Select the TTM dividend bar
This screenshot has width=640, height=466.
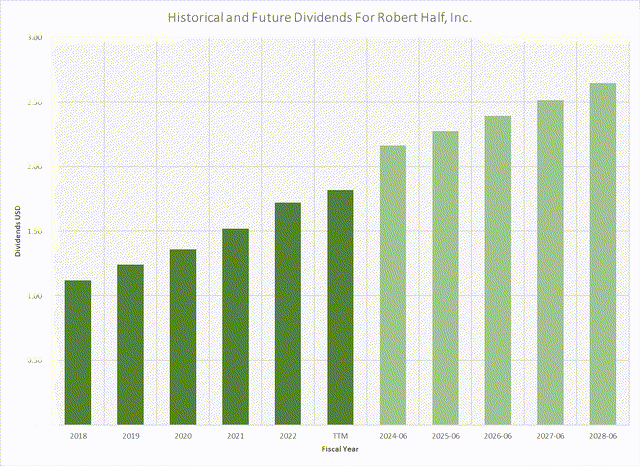tap(340, 308)
